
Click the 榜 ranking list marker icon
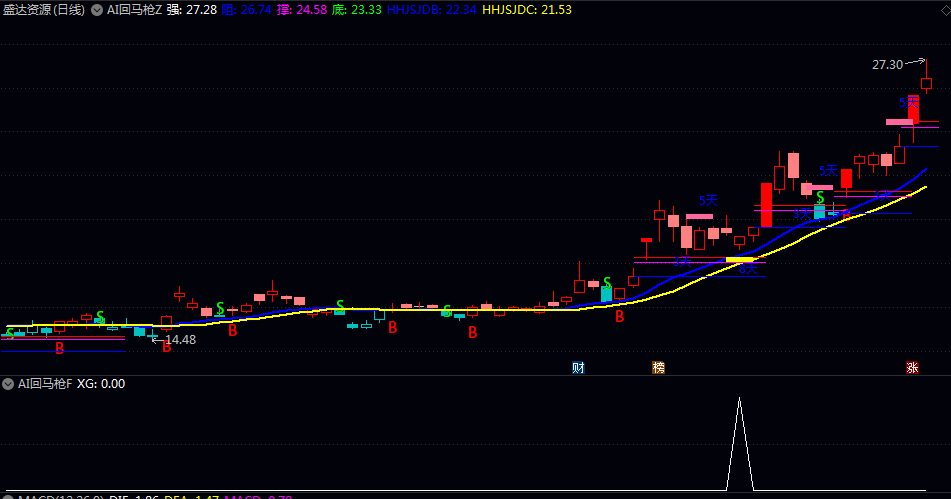(658, 367)
